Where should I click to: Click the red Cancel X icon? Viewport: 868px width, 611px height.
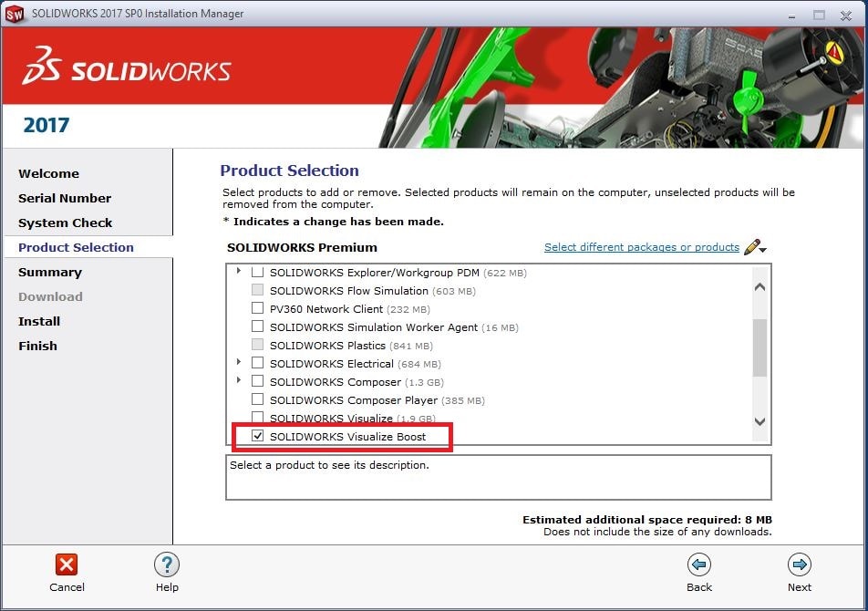tap(67, 564)
